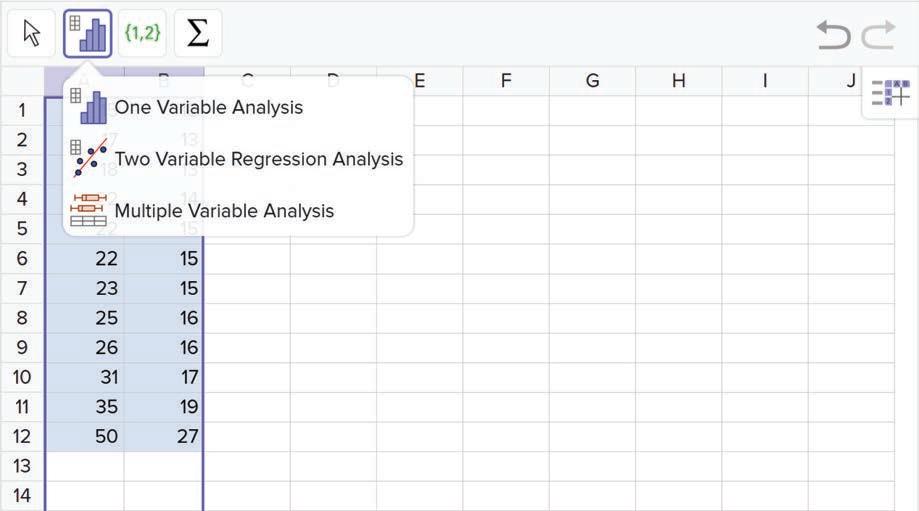Select the Move arrow tool
The image size is (919, 511).
[32, 34]
